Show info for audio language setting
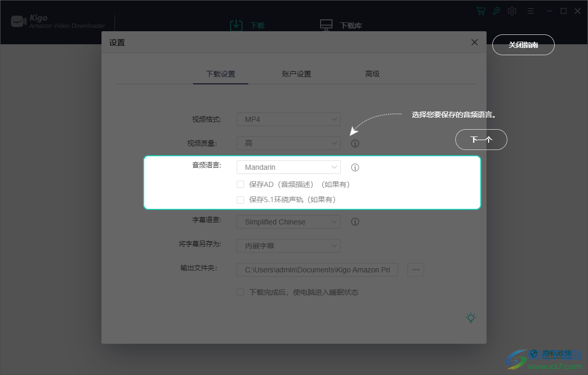This screenshot has width=588, height=375. (x=355, y=167)
